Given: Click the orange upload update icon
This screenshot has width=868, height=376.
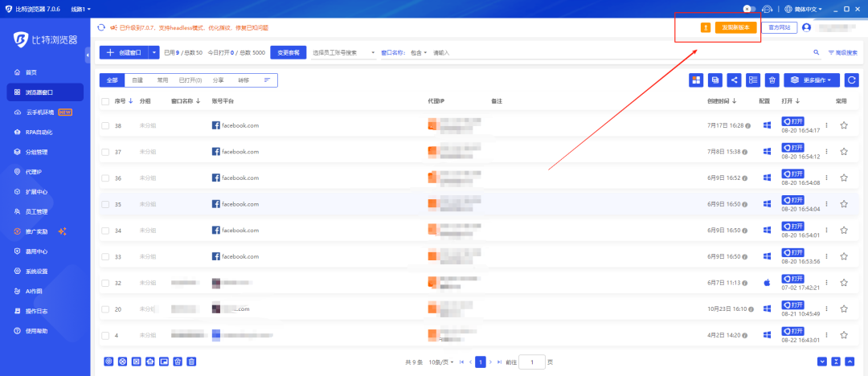Looking at the screenshot, I should click(x=706, y=27).
